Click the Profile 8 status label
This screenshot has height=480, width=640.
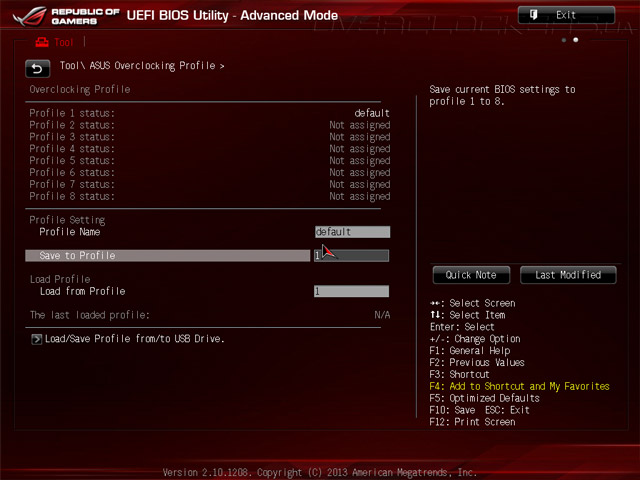pos(72,196)
